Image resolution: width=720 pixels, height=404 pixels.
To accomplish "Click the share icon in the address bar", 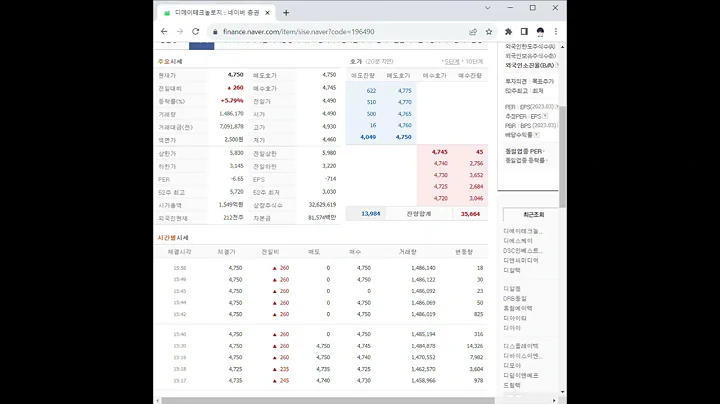I will tap(473, 32).
